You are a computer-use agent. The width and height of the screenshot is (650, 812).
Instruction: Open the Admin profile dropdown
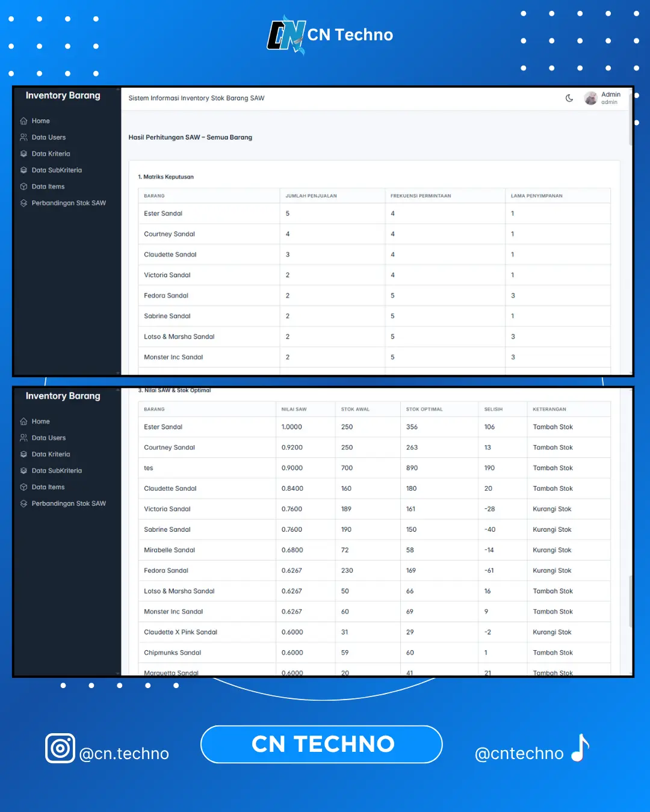[610, 98]
